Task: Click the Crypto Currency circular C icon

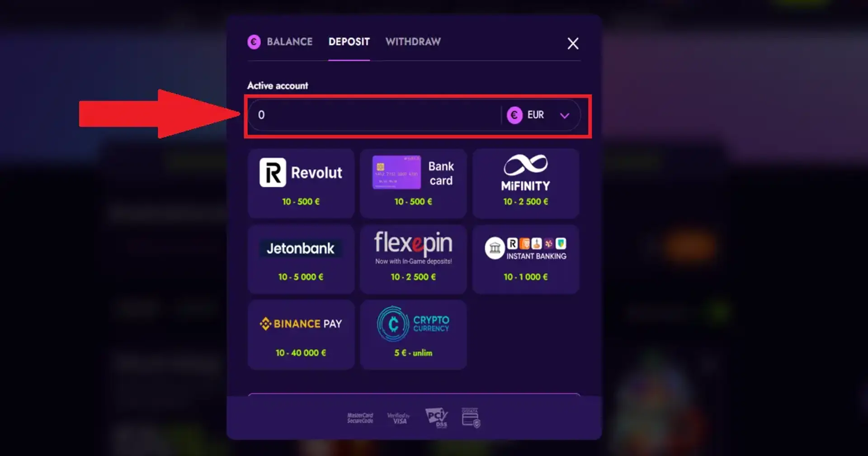Action: (x=393, y=323)
